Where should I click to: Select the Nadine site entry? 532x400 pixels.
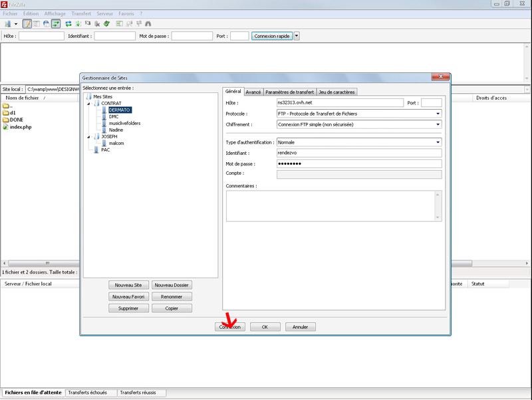pos(116,130)
